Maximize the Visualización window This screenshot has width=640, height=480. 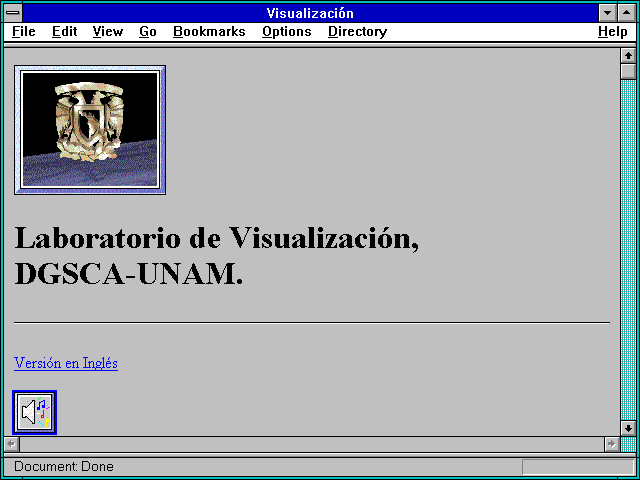627,13
